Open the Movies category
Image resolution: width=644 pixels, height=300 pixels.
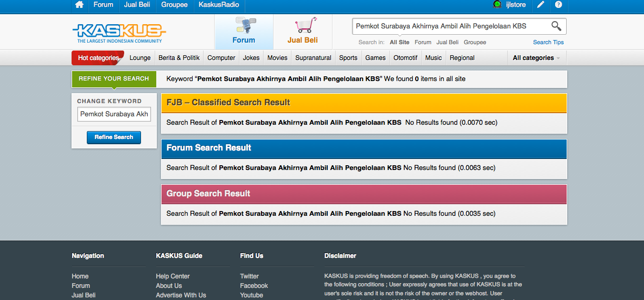click(x=277, y=58)
